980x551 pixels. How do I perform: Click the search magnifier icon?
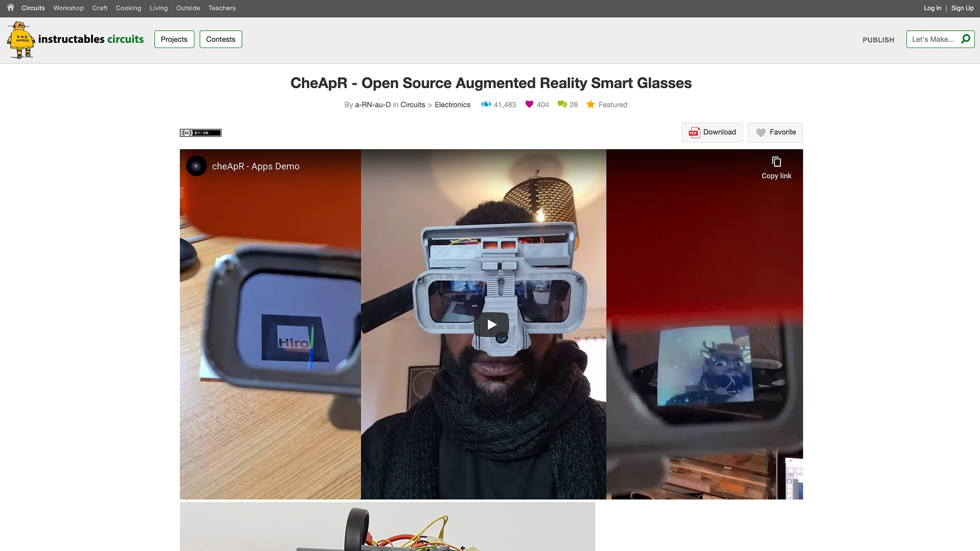point(965,39)
